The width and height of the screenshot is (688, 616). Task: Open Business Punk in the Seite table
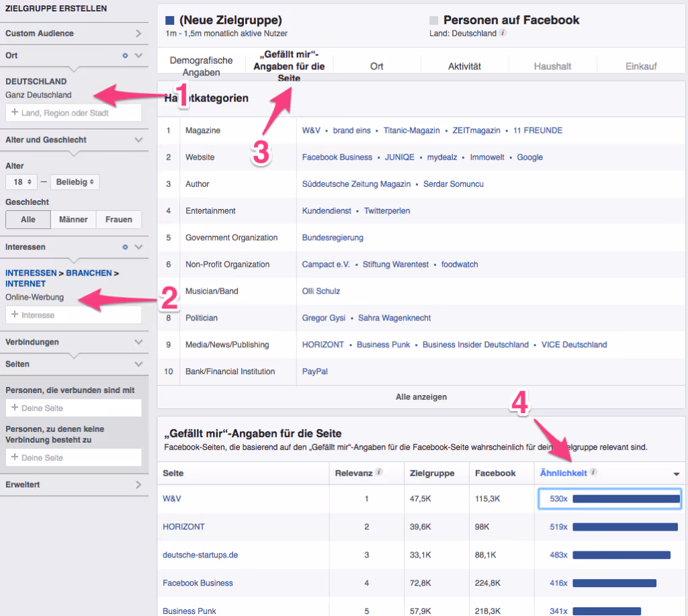click(189, 611)
